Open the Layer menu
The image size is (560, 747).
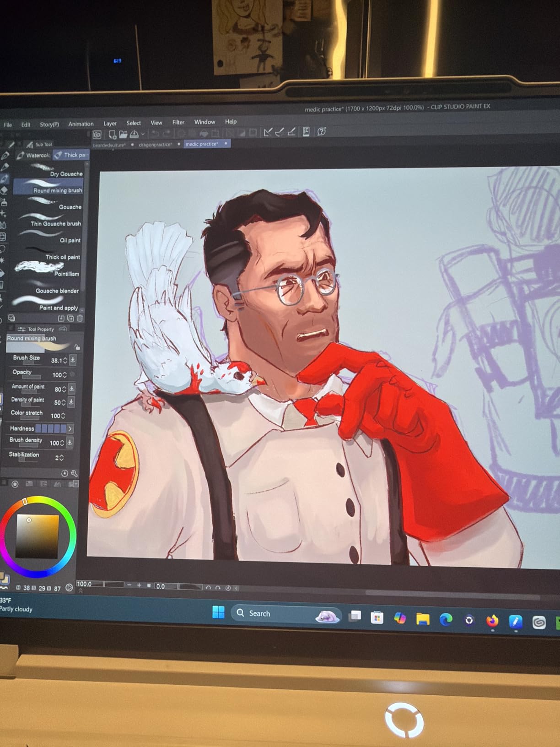(110, 123)
